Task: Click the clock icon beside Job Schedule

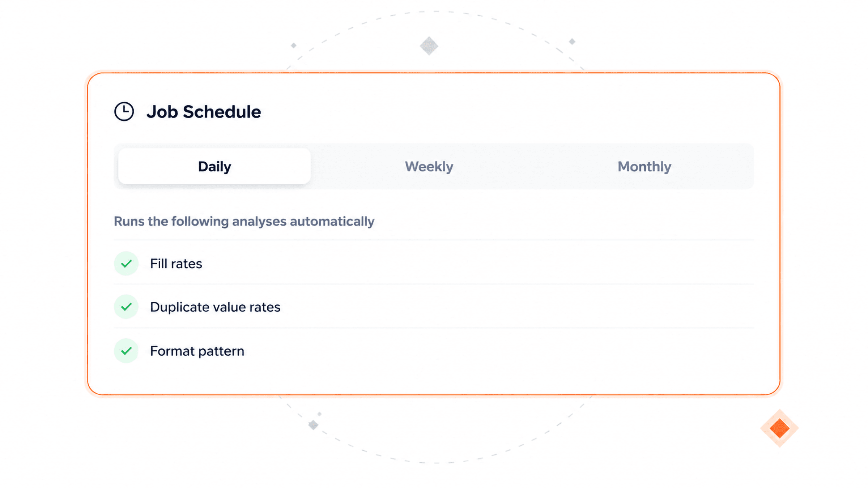Action: (x=124, y=111)
